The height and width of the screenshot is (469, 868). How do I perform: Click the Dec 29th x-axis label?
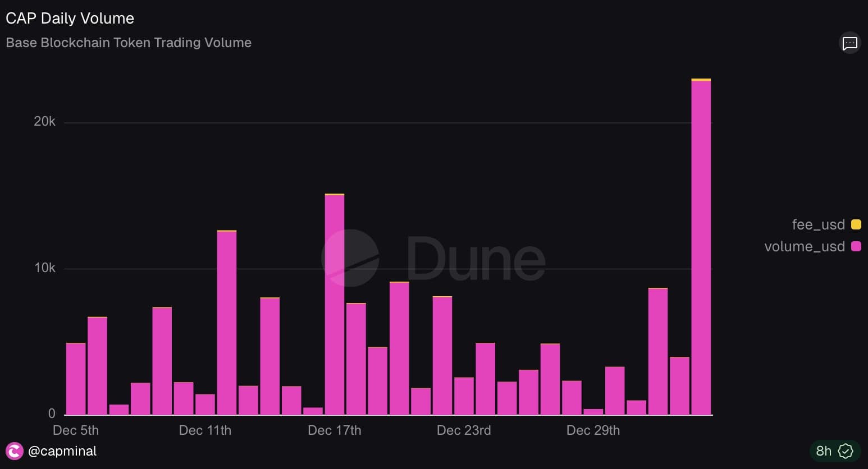point(593,430)
